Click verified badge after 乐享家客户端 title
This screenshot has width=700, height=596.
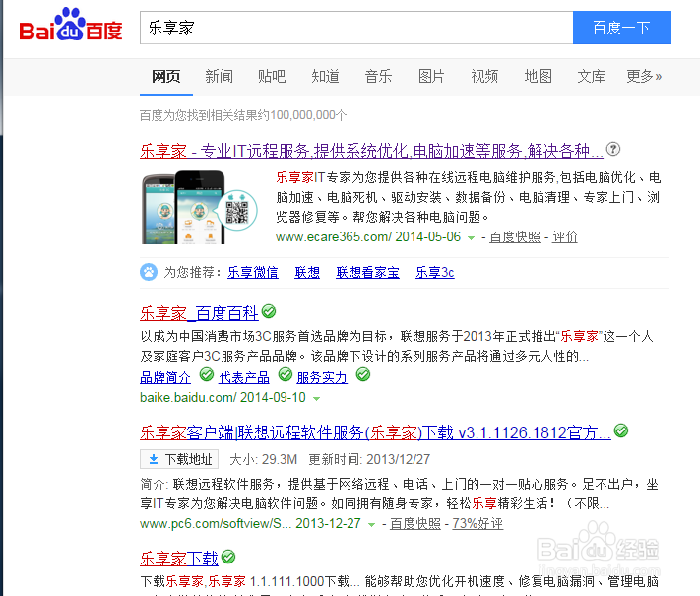(621, 430)
